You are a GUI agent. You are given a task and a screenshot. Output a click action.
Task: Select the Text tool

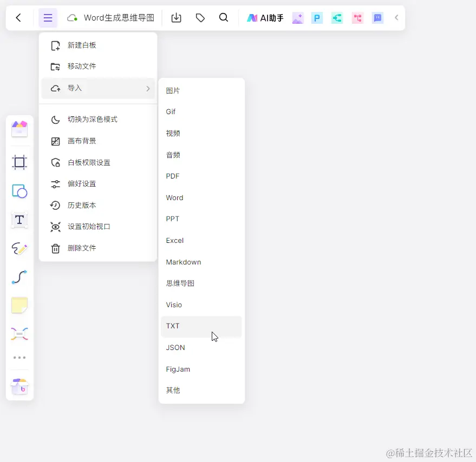click(19, 220)
